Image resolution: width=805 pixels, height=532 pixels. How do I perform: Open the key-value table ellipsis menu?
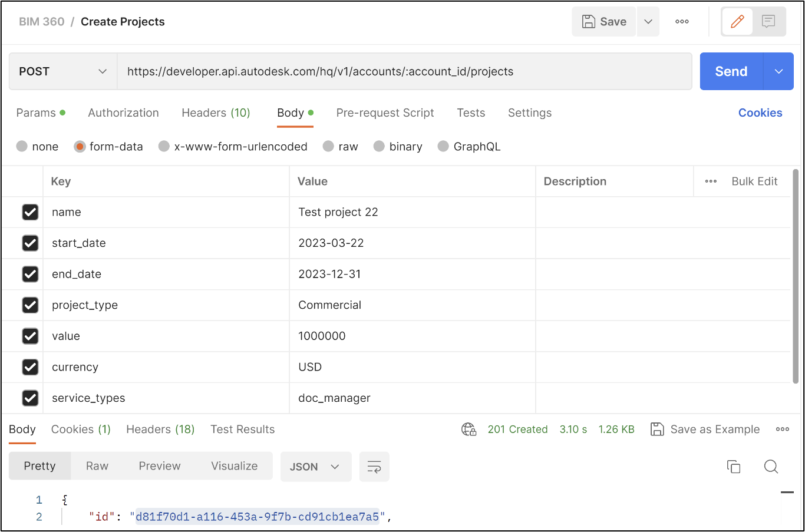pos(711,181)
